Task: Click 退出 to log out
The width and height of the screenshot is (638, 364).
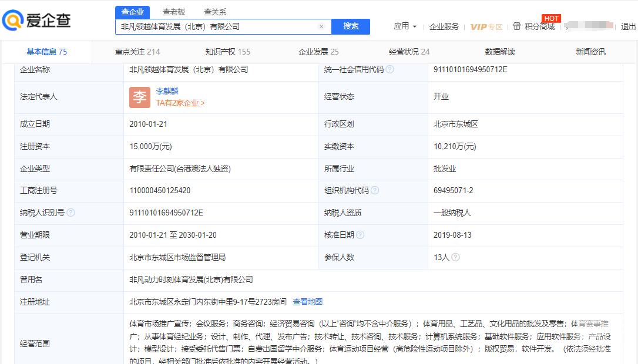Action: 628,26
